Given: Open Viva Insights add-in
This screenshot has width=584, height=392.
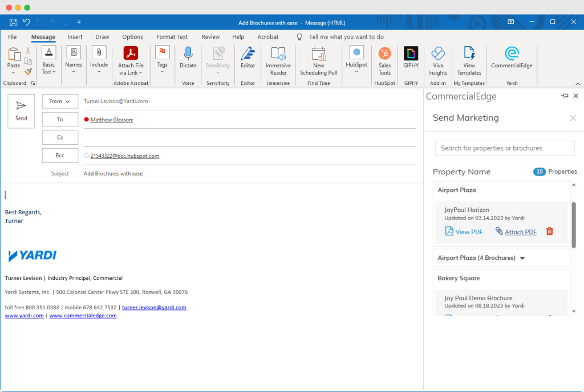Looking at the screenshot, I should 438,61.
